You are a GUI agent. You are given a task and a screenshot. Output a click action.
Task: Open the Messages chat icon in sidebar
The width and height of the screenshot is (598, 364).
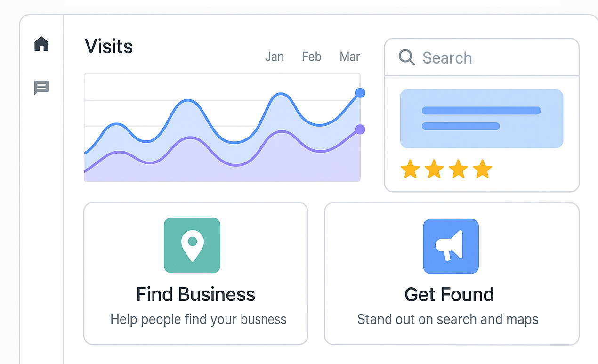point(41,88)
